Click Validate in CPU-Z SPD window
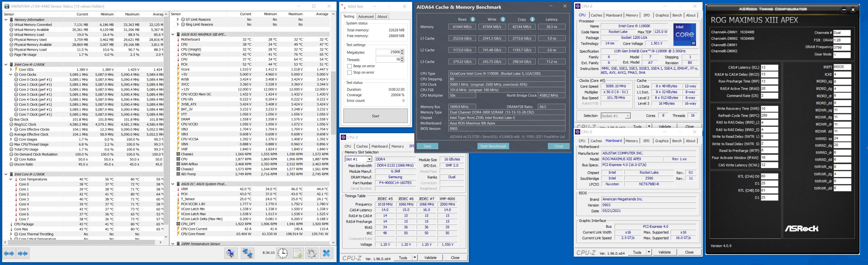868x265 pixels. (430, 258)
